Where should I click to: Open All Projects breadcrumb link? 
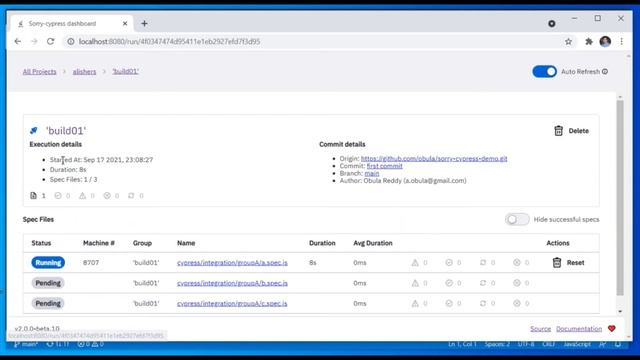(40, 71)
